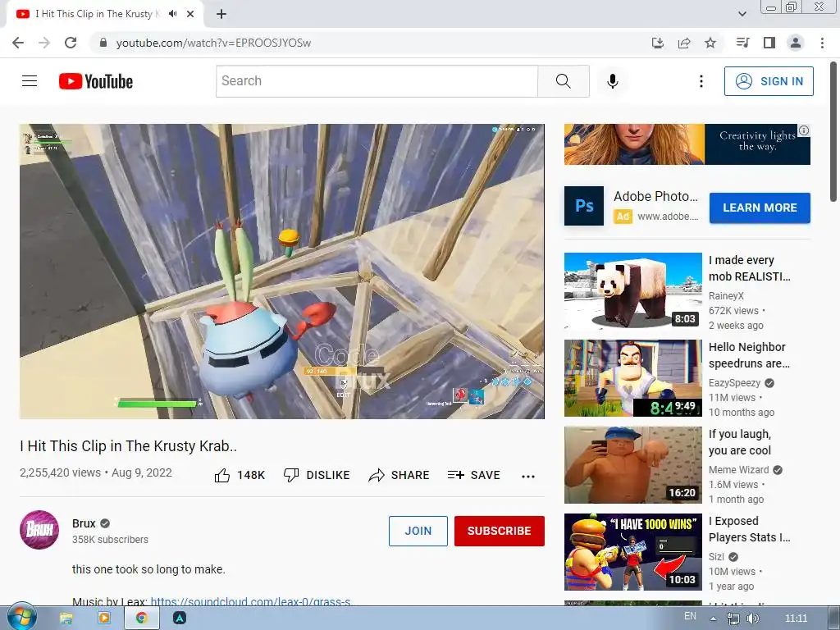The width and height of the screenshot is (840, 630).
Task: Click the video player area
Action: click(282, 272)
